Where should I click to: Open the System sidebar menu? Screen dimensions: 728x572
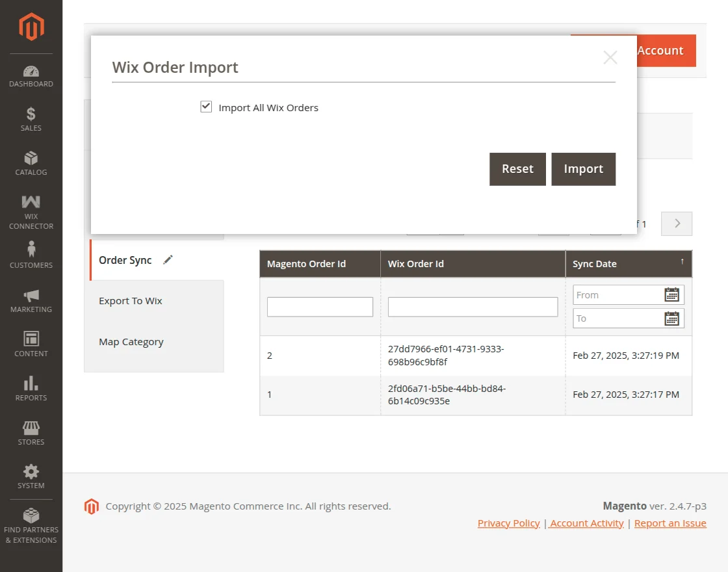tap(31, 477)
